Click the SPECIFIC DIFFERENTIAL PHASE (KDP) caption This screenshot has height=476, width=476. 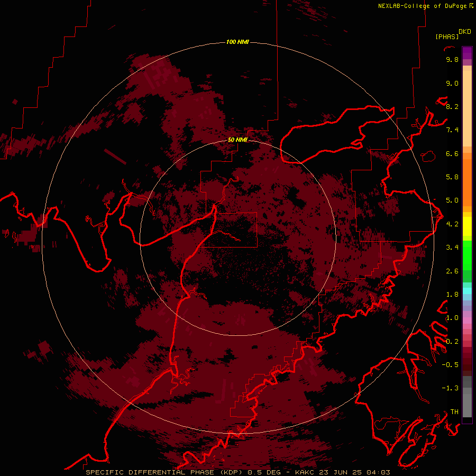pos(164,472)
